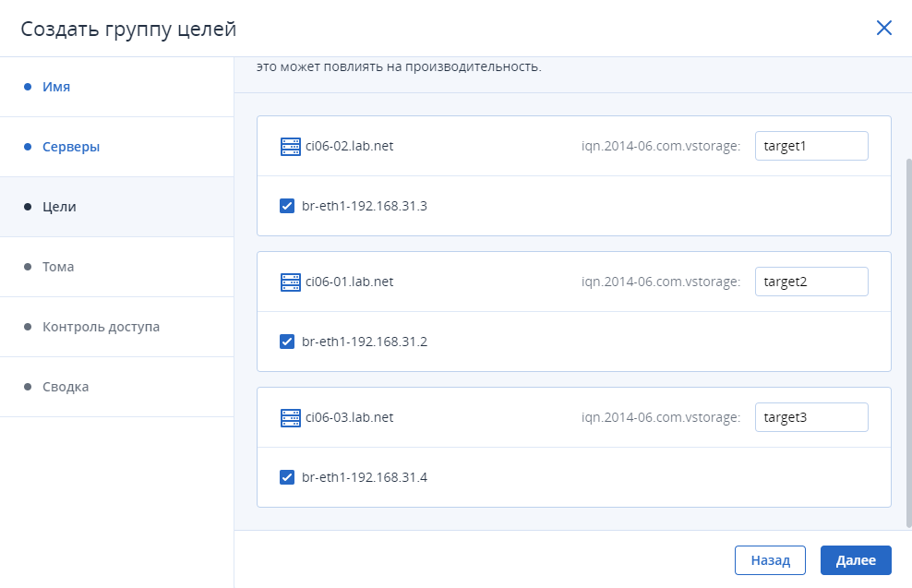Close the Создать группу целей dialog
The image size is (912, 588).
pyautogui.click(x=883, y=28)
